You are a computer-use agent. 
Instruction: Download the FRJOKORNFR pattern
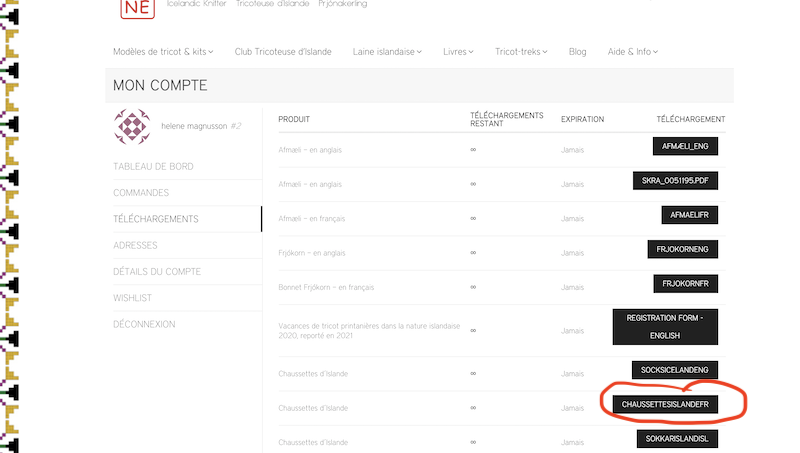[685, 284]
